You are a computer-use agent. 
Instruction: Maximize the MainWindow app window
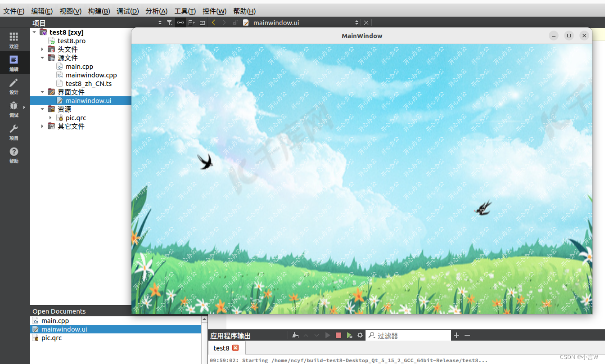click(569, 36)
